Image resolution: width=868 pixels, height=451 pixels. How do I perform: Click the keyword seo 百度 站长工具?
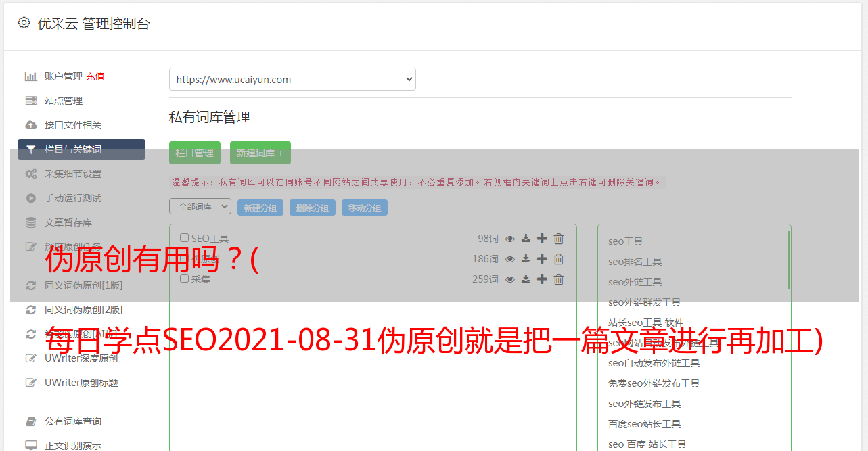tap(647, 444)
